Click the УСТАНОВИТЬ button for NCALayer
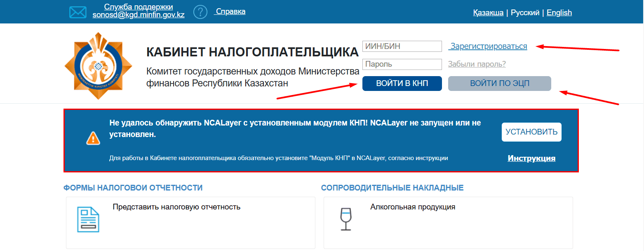Image resolution: width=644 pixels, height=251 pixels. 531,132
